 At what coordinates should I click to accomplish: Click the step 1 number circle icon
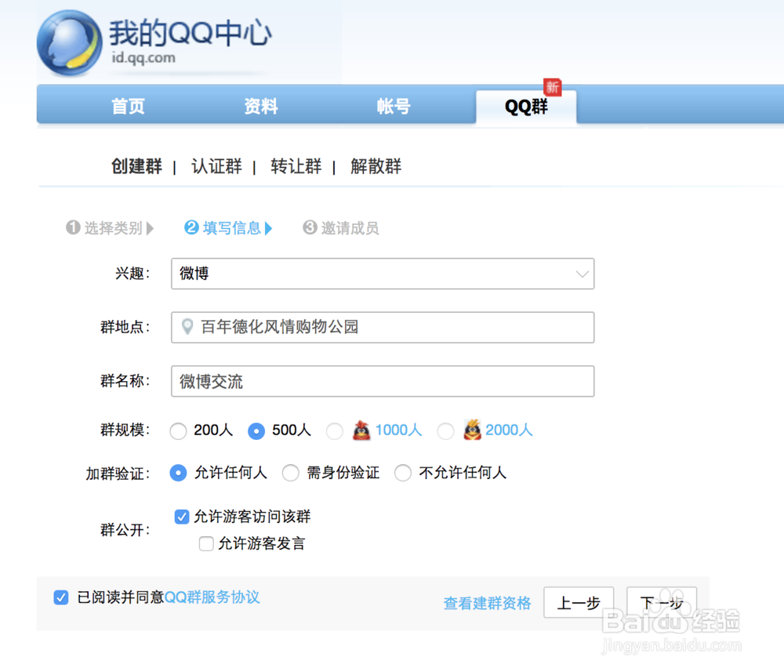tap(73, 227)
